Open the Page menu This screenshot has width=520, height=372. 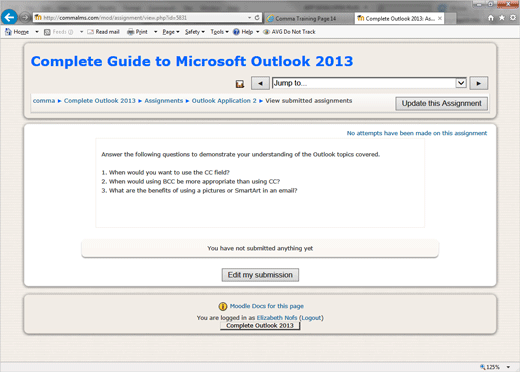(171, 32)
